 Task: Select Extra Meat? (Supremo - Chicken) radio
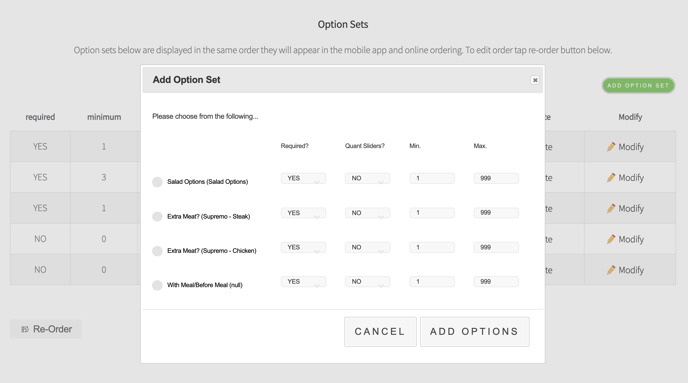[x=157, y=251]
